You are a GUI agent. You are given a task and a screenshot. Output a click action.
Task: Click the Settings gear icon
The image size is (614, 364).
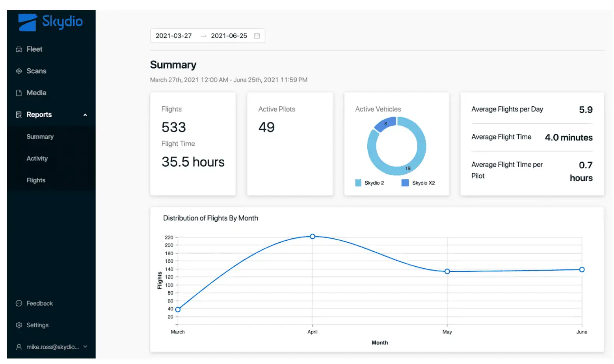coord(19,325)
